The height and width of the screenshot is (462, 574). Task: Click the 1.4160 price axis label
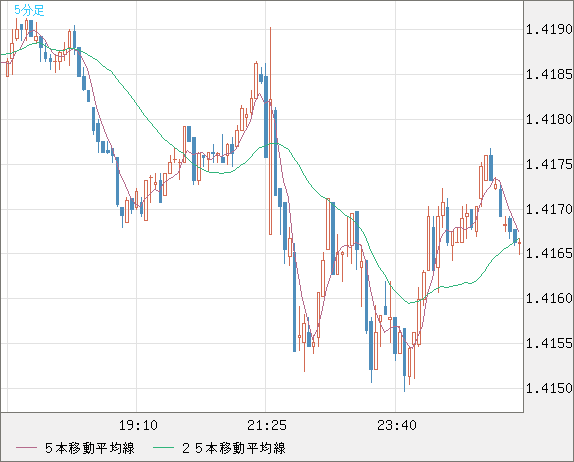[549, 298]
